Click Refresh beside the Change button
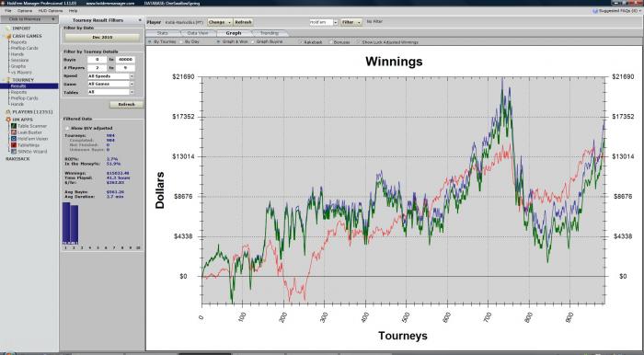This screenshot has height=355, width=644. click(x=243, y=22)
